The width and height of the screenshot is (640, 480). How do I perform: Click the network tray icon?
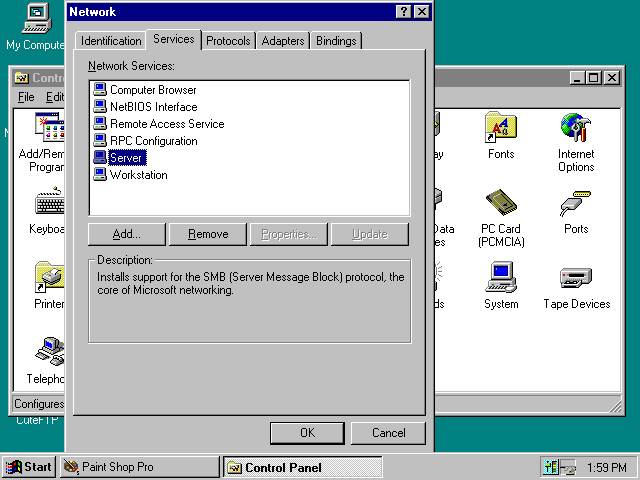click(568, 467)
